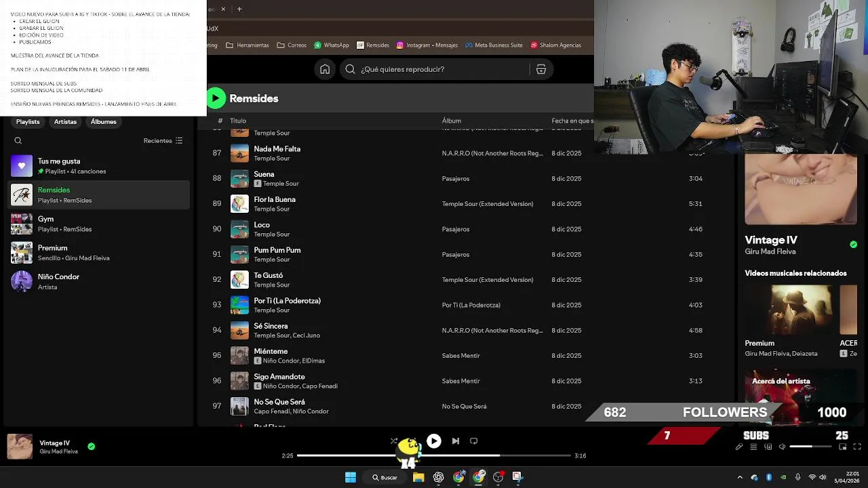The image size is (868, 488).
Task: Play the Remsides playlist with green button
Action: pos(216,98)
